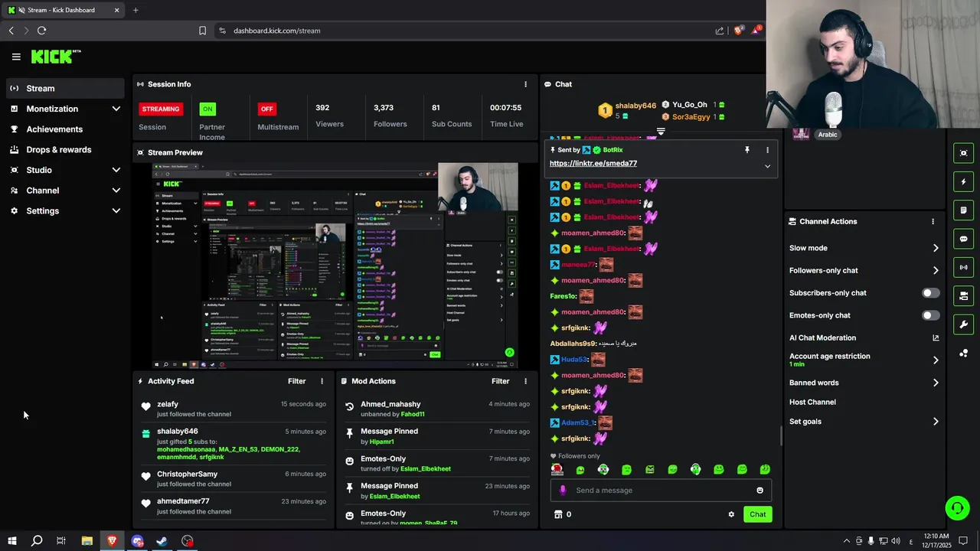Image resolution: width=980 pixels, height=551 pixels.
Task: Click the Stream Preview thumbnail
Action: click(x=335, y=266)
